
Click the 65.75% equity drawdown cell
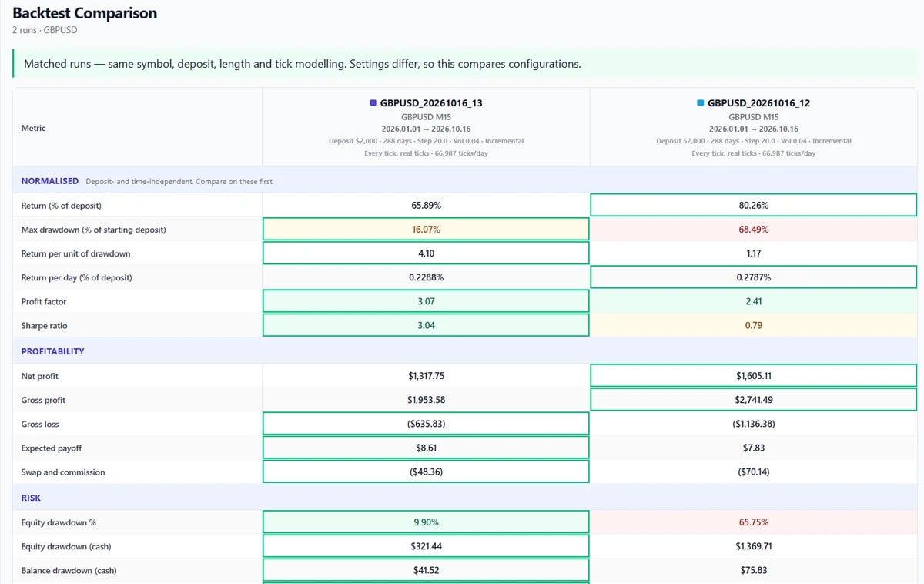[753, 522]
